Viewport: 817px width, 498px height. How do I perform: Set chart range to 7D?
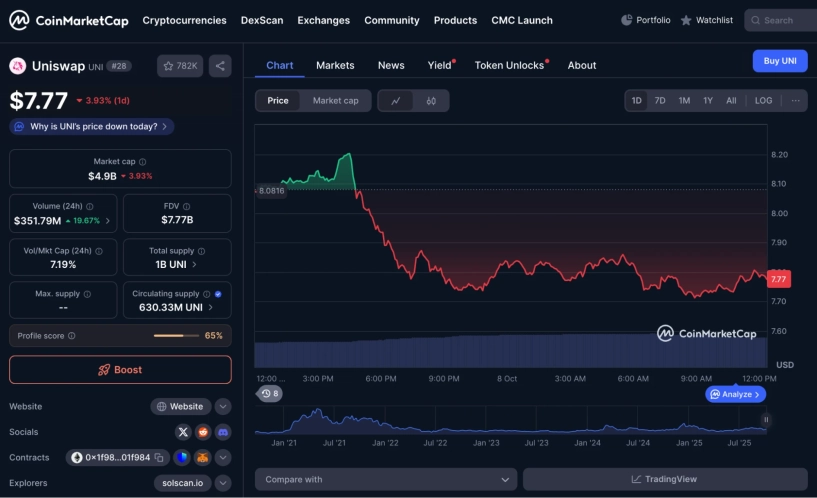point(660,101)
